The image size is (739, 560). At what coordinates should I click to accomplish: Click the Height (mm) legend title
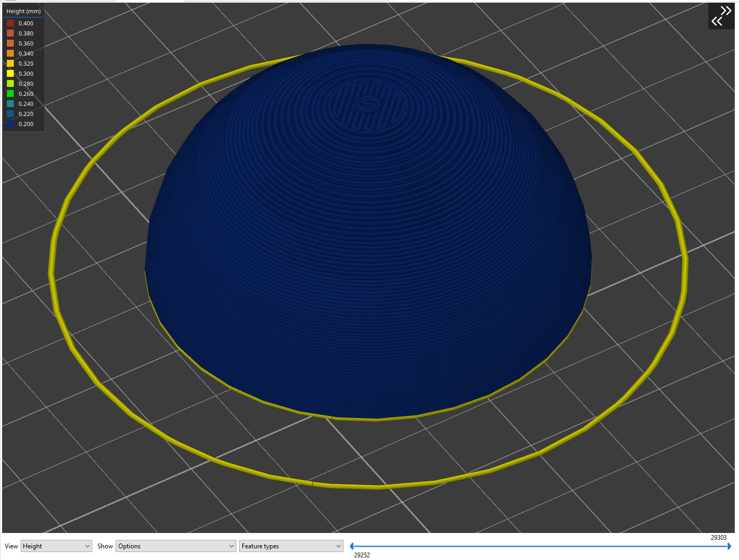point(23,11)
